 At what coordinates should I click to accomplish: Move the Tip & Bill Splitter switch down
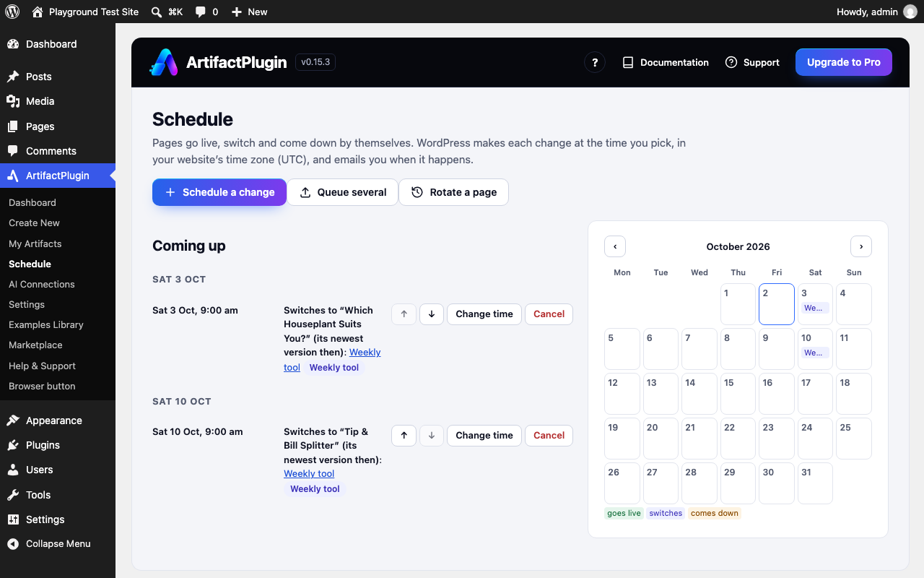[x=432, y=435]
